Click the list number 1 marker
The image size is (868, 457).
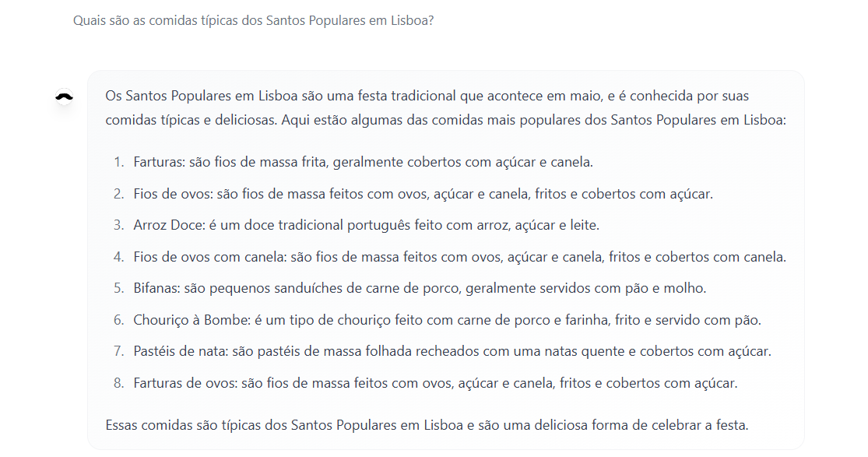click(118, 162)
